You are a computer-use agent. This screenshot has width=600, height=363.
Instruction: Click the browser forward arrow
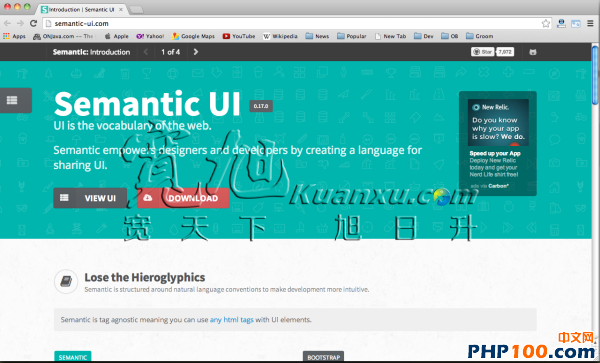tap(20, 23)
